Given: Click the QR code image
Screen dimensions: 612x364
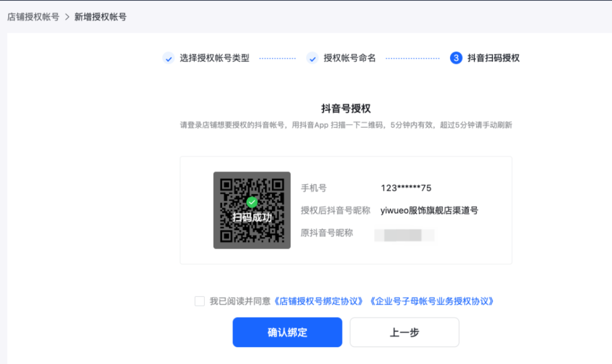Looking at the screenshot, I should [x=252, y=210].
